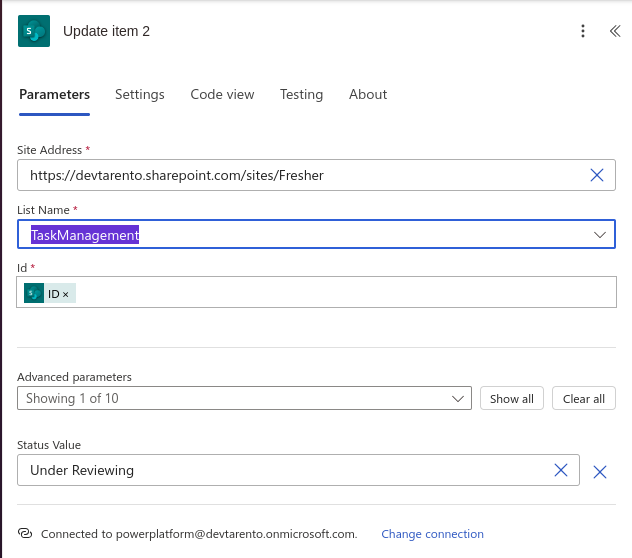Go to the Testing tab

[301, 95]
